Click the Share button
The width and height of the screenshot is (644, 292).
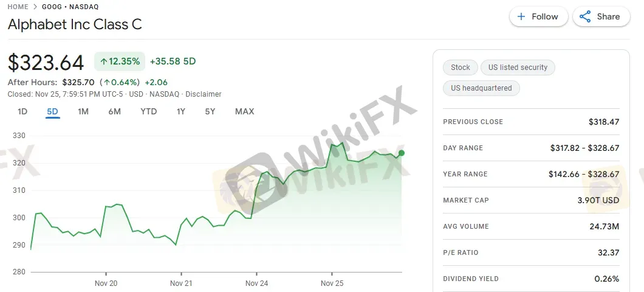600,16
